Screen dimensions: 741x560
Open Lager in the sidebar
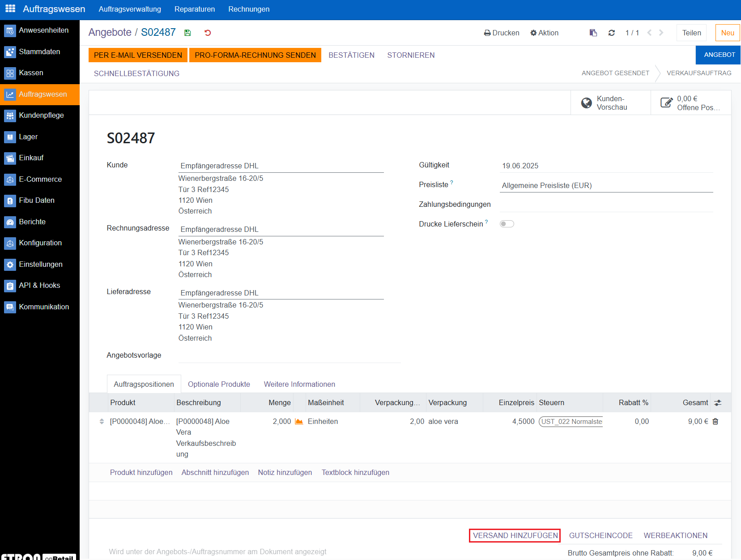[x=28, y=137]
